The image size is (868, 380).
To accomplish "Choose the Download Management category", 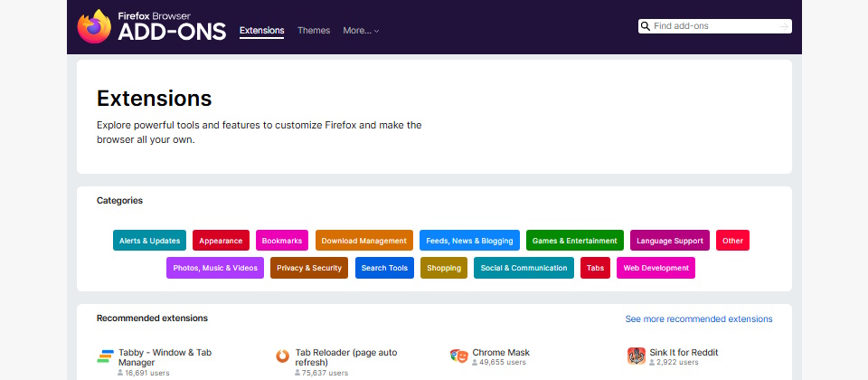I will pyautogui.click(x=364, y=241).
